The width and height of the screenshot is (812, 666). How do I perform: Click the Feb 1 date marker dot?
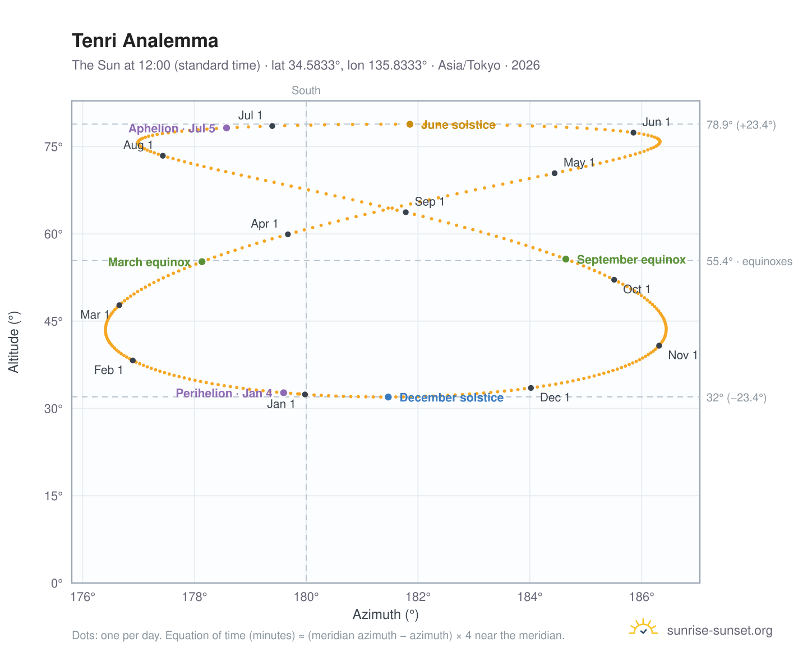pos(133,360)
